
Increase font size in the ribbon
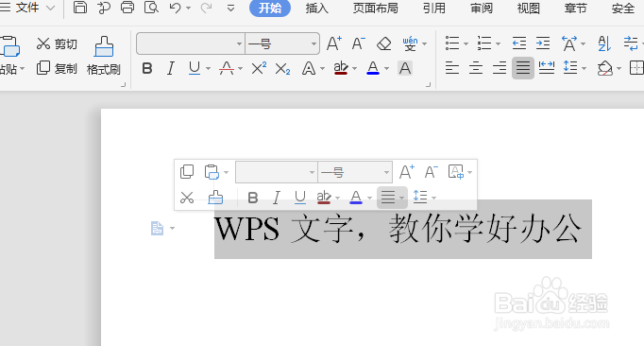click(x=334, y=43)
